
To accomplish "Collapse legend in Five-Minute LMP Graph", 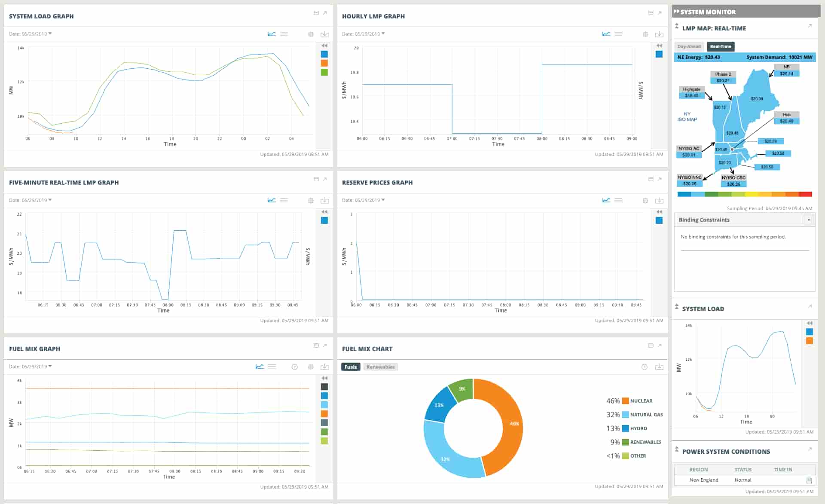I will click(324, 212).
